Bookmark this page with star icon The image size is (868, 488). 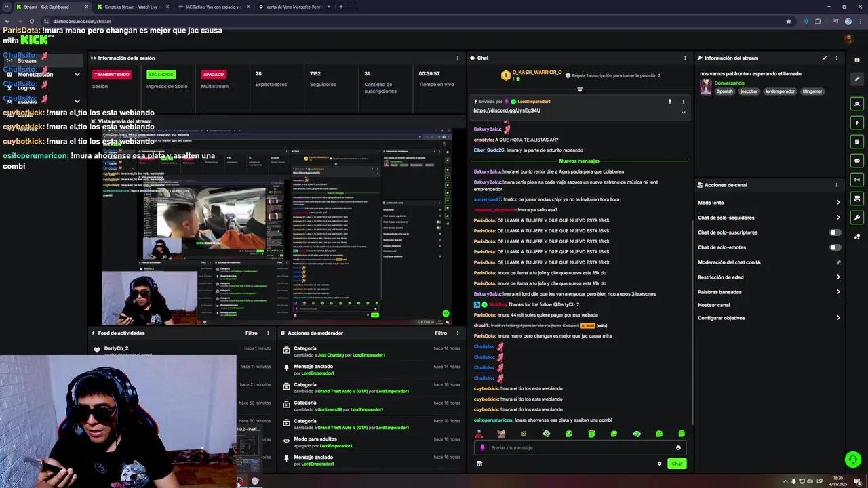tap(788, 21)
